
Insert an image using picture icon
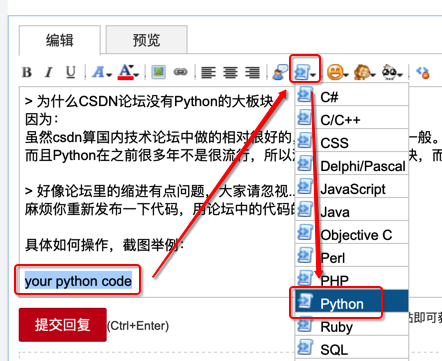click(x=159, y=72)
